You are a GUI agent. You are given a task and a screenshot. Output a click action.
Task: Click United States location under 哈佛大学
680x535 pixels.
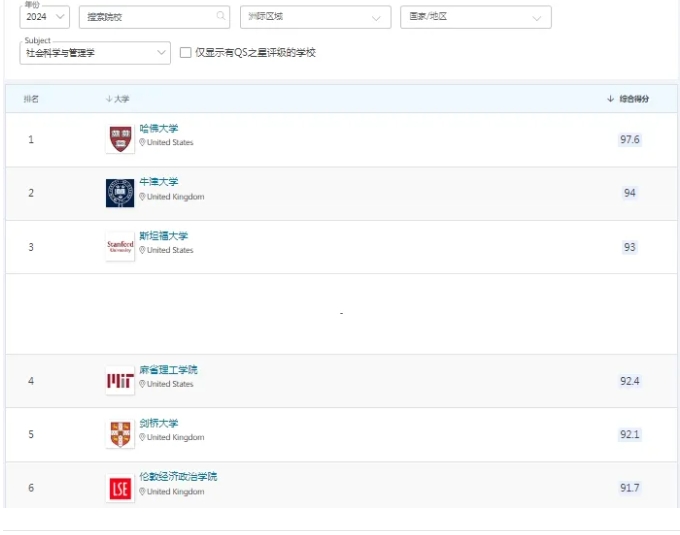[x=170, y=142]
